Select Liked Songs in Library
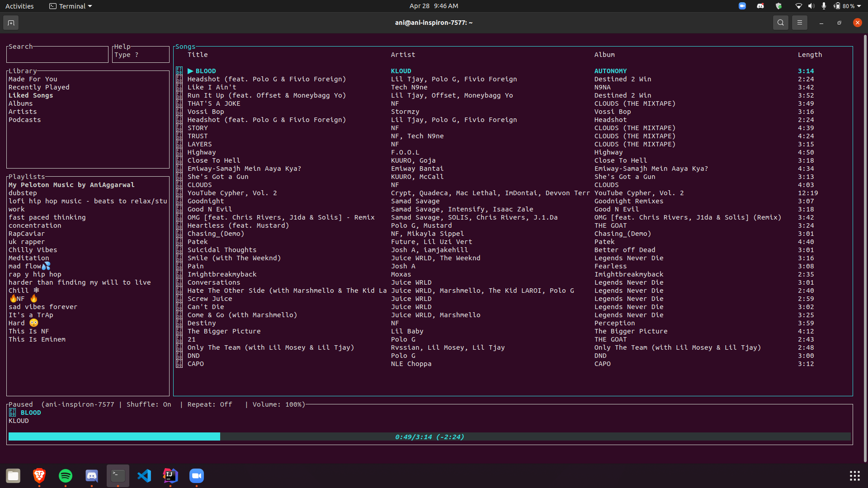 tap(31, 95)
